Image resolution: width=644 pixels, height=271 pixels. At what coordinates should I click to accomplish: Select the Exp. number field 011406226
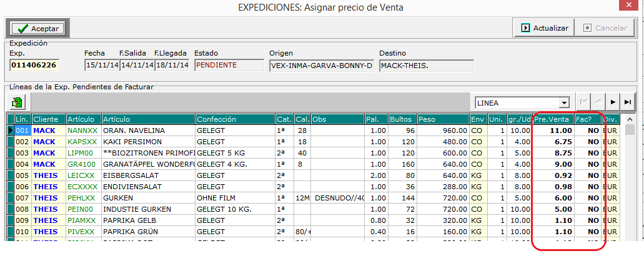pos(34,65)
